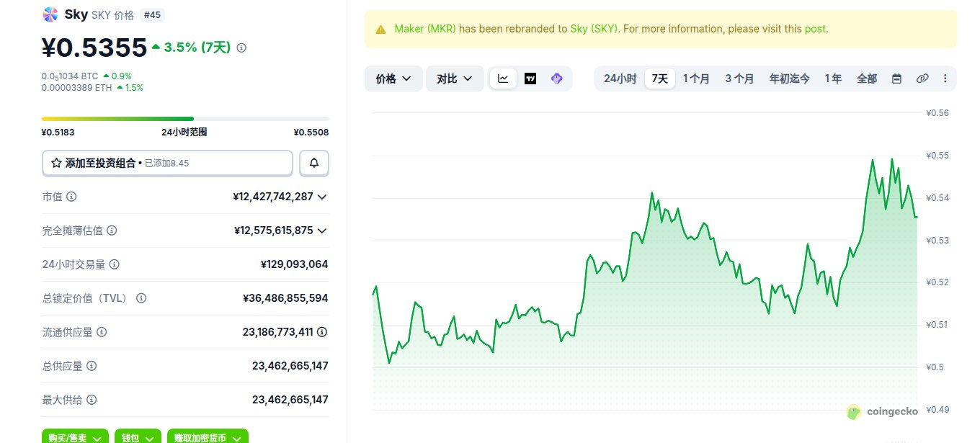Click the ¥129,093,064 trading volume value
This screenshot has width=980, height=443.
[x=294, y=264]
